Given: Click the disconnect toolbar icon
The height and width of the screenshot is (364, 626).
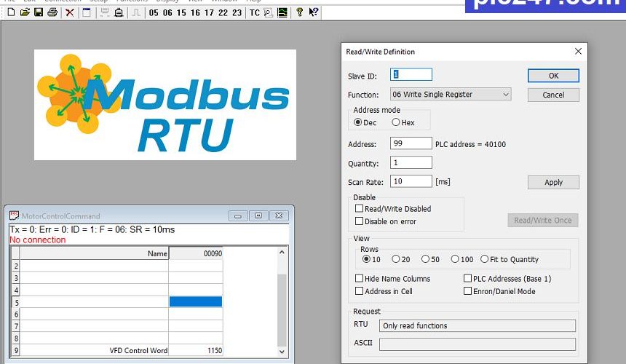Looking at the screenshot, I should click(x=119, y=12).
